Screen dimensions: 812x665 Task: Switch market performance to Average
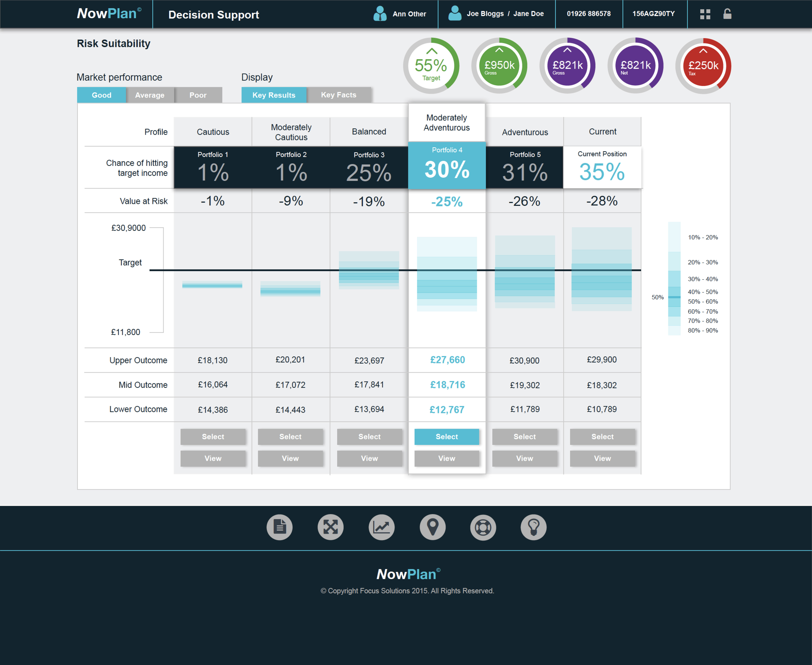coord(150,95)
